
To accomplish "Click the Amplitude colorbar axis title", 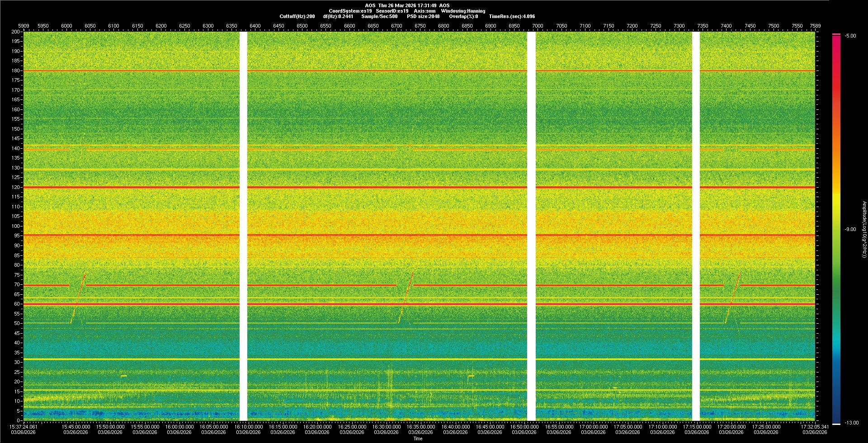I will (x=864, y=229).
